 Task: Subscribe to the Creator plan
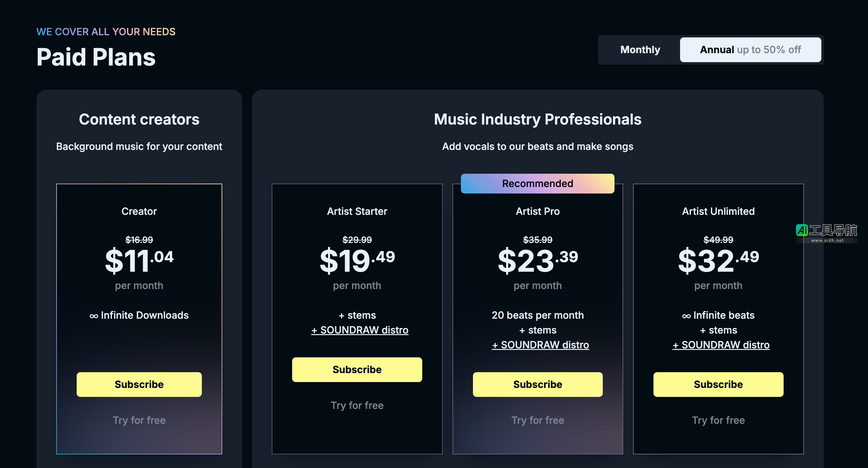point(139,385)
